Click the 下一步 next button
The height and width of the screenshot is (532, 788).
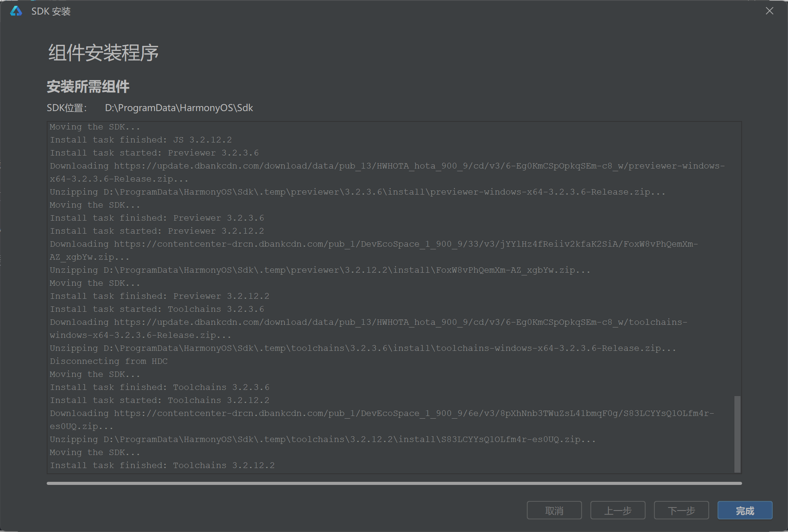(x=681, y=511)
